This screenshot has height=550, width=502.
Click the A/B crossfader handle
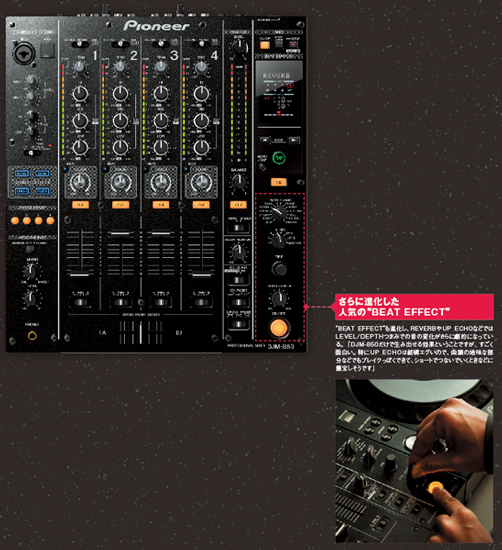141,333
